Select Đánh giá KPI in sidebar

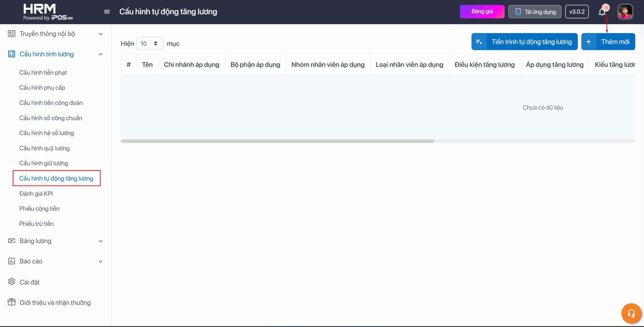[x=36, y=193]
